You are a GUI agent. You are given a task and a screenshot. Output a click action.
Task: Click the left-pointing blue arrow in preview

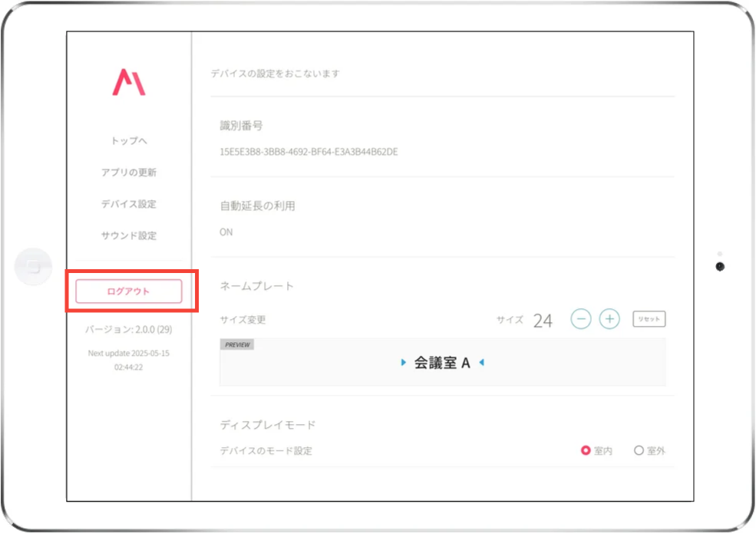coord(481,362)
